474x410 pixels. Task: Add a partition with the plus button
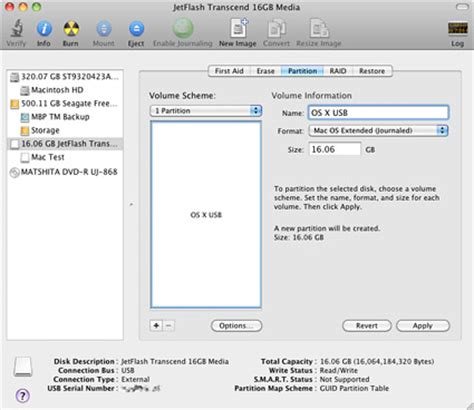[156, 326]
